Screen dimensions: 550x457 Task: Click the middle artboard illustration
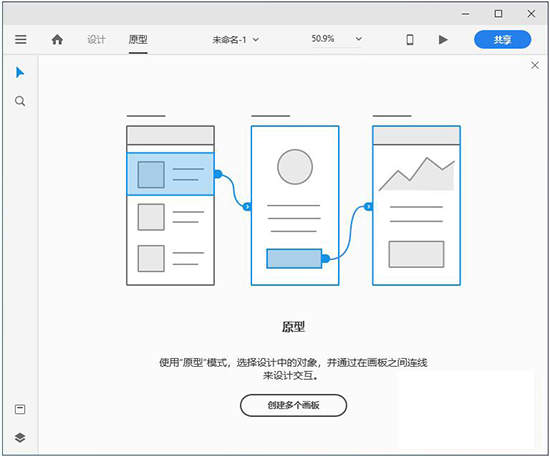click(x=295, y=205)
